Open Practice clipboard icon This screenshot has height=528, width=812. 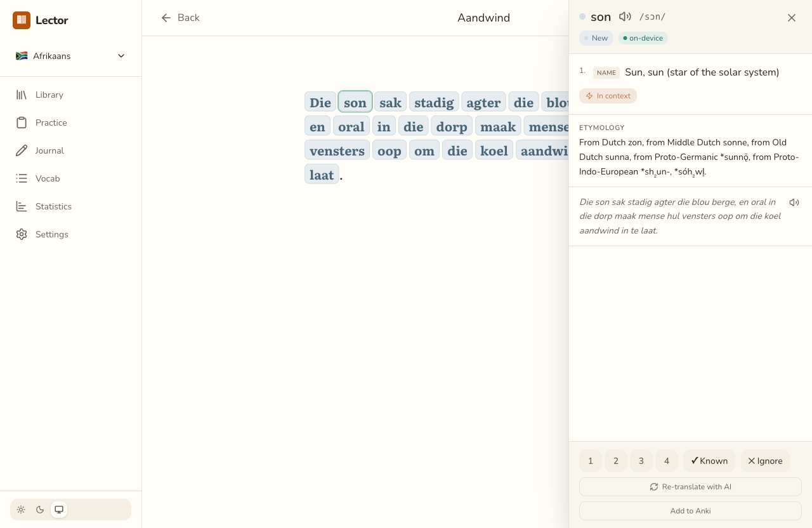(x=22, y=122)
